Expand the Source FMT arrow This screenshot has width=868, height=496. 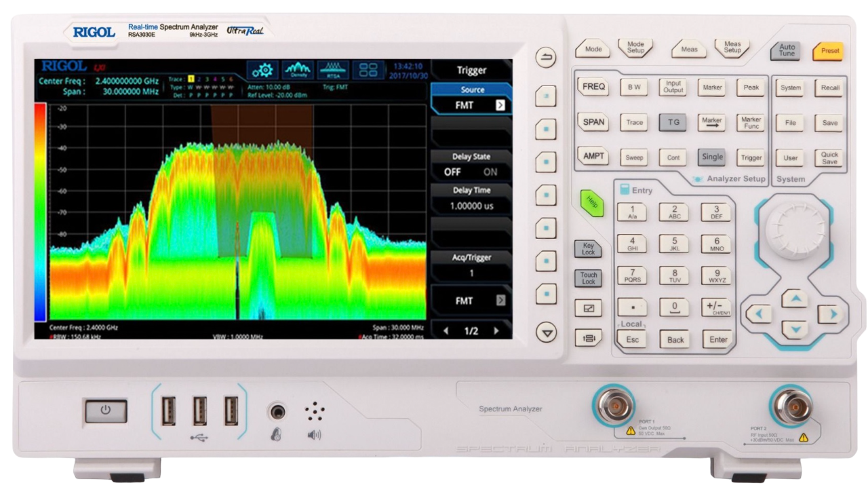pyautogui.click(x=500, y=105)
